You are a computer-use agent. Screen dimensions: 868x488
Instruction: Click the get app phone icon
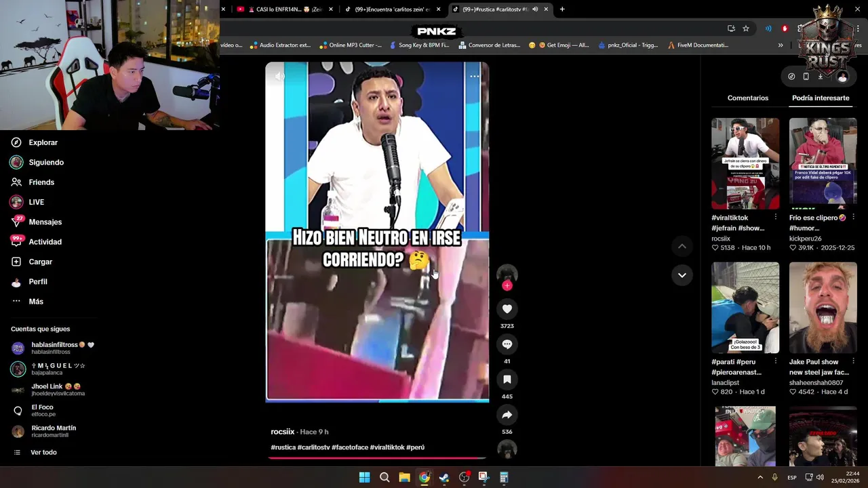click(x=806, y=77)
